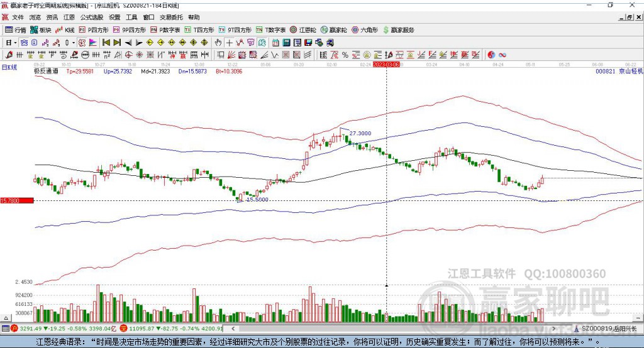Click the blue infinity symbol icon
Screen dimensions: 644x348
coord(502,55)
